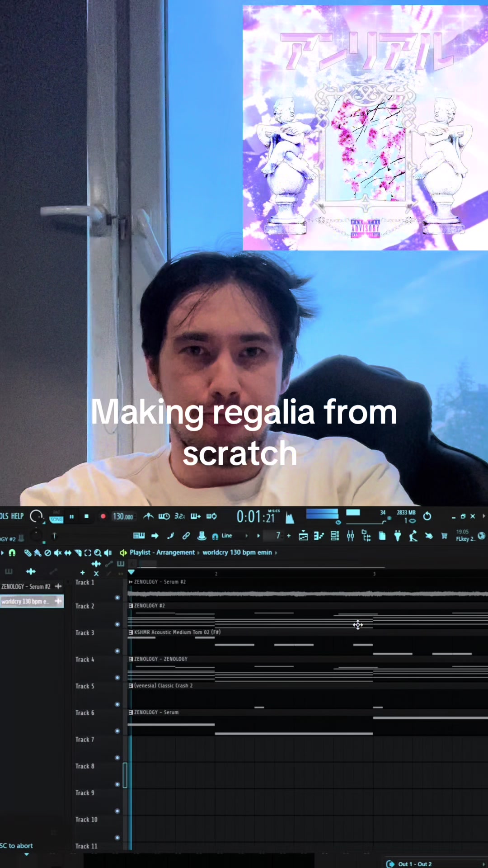Click typing keyboard to piano icon
Screen dimensions: 488x868
(139, 536)
